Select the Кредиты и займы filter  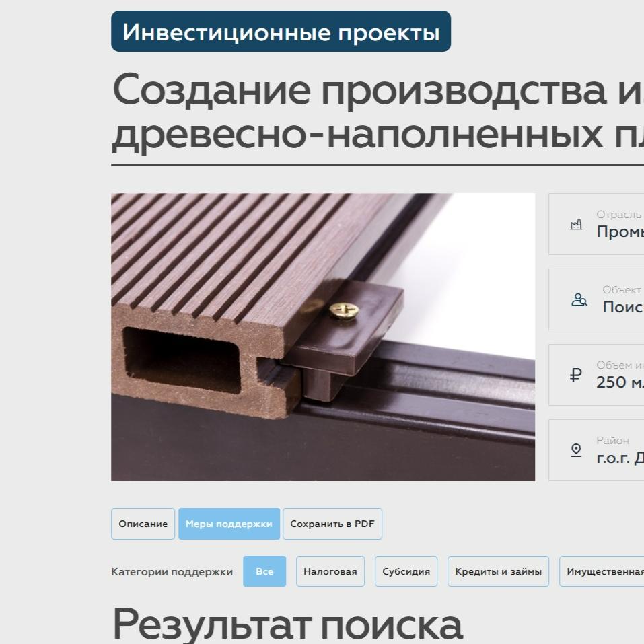498,571
